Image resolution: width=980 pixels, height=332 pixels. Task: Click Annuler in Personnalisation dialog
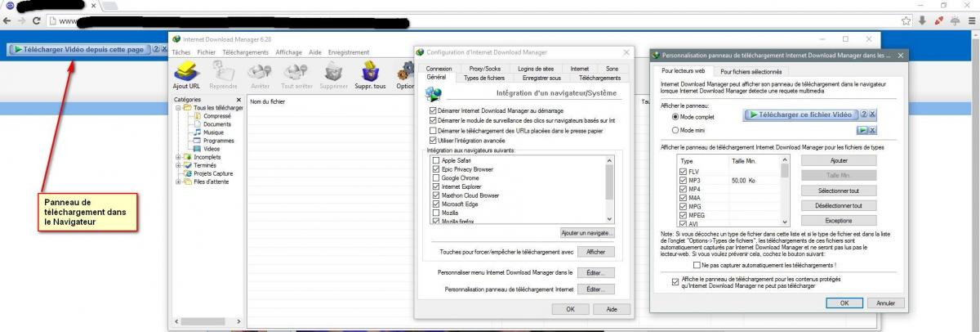coord(886,303)
